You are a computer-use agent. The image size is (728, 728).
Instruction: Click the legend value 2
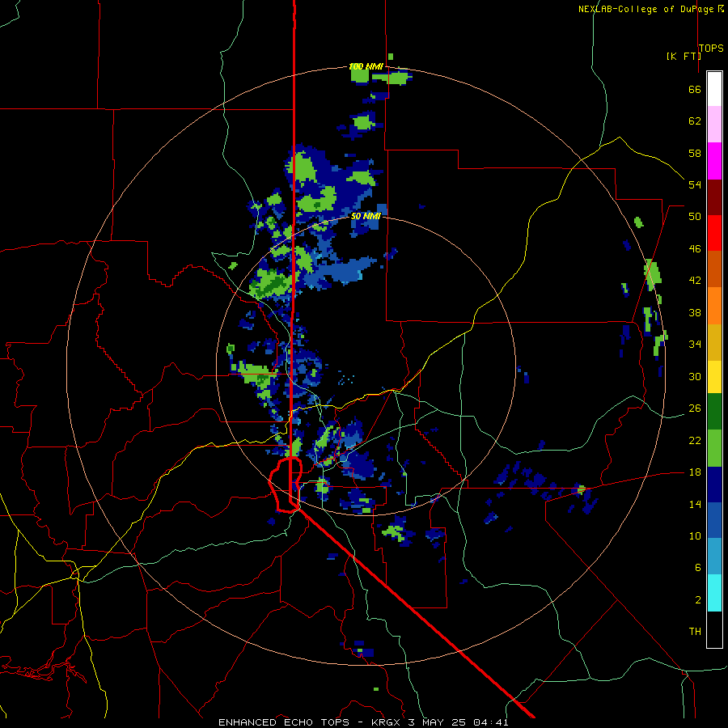coord(697,600)
